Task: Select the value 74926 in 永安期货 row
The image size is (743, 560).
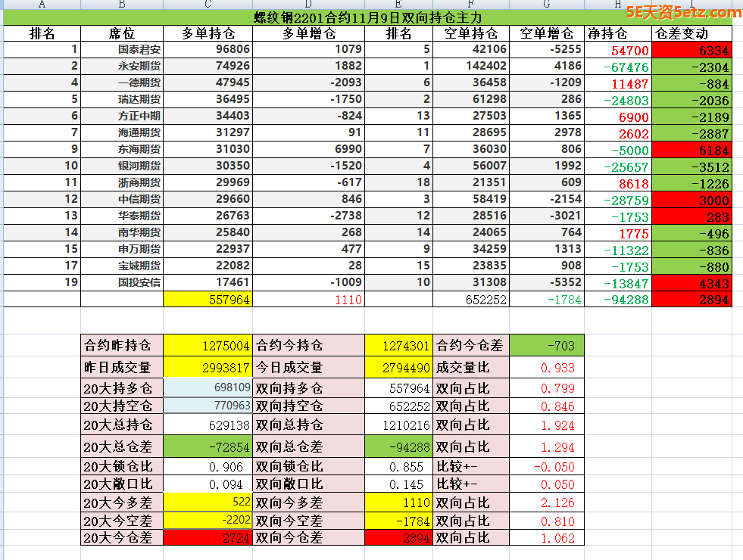Action: click(208, 67)
